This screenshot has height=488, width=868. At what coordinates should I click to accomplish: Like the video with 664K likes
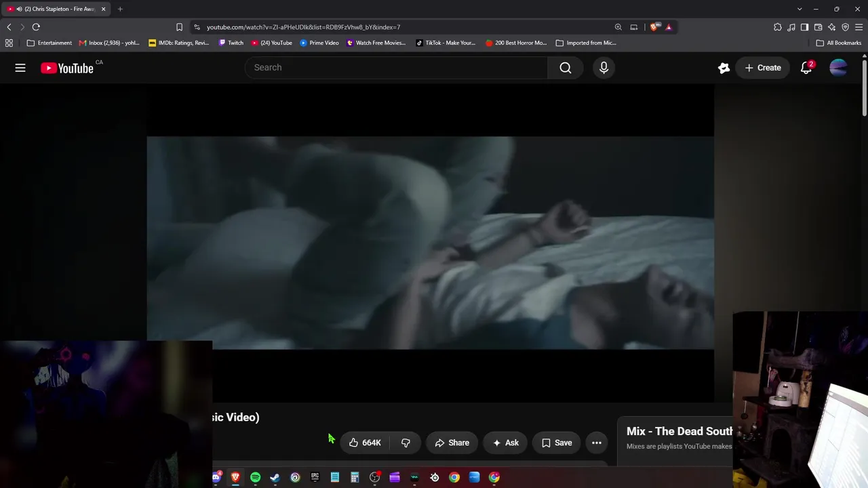pyautogui.click(x=365, y=443)
